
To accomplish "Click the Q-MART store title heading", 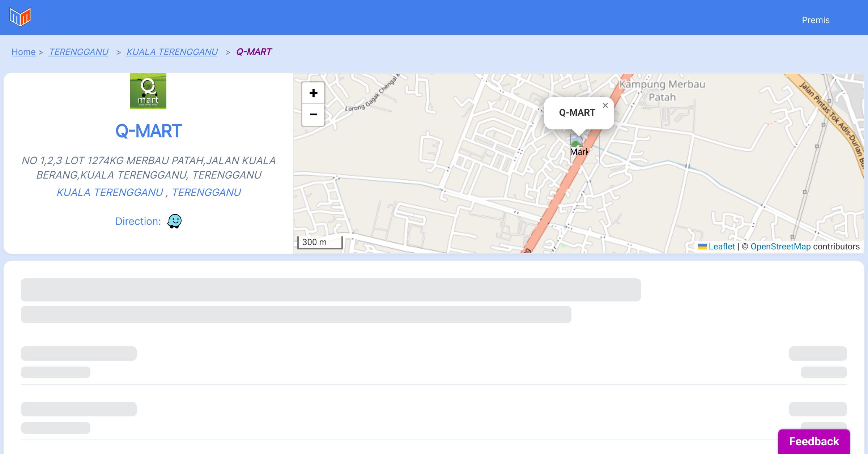I will point(148,131).
